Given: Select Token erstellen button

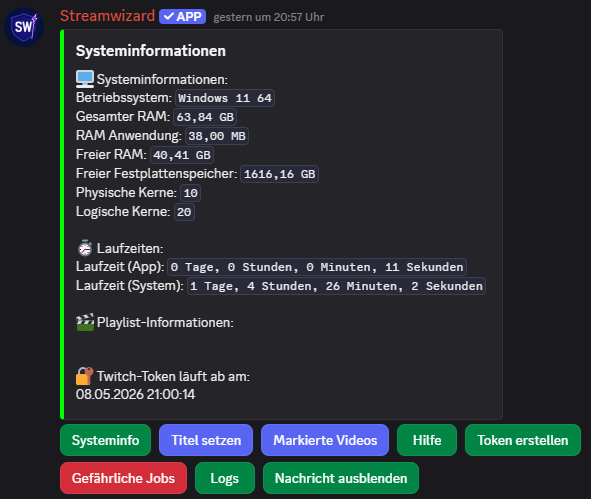Looking at the screenshot, I should click(523, 440).
